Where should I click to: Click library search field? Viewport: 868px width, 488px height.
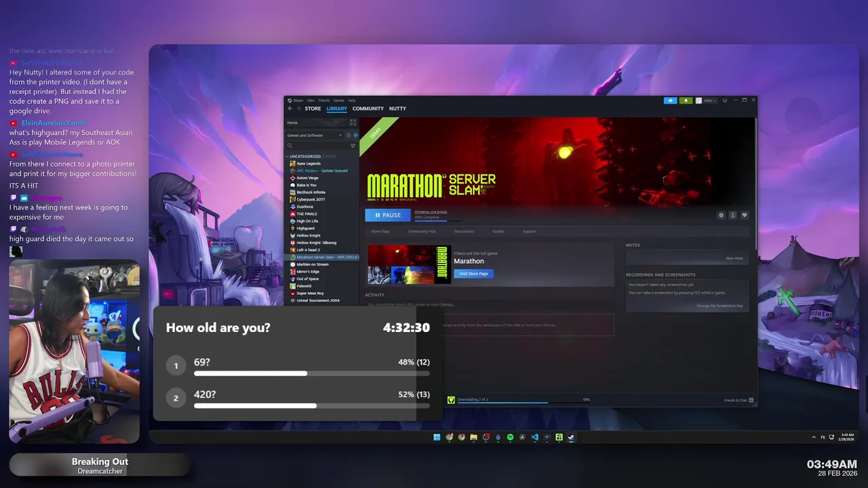[x=317, y=146]
